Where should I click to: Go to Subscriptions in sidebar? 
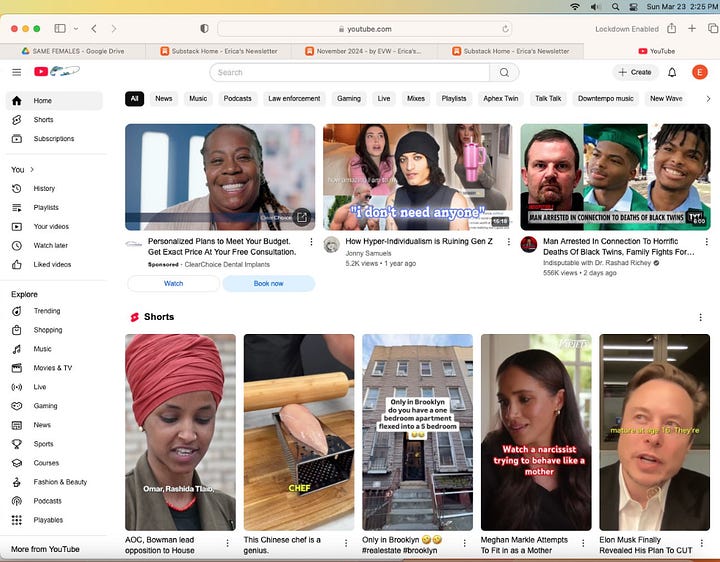(x=54, y=139)
